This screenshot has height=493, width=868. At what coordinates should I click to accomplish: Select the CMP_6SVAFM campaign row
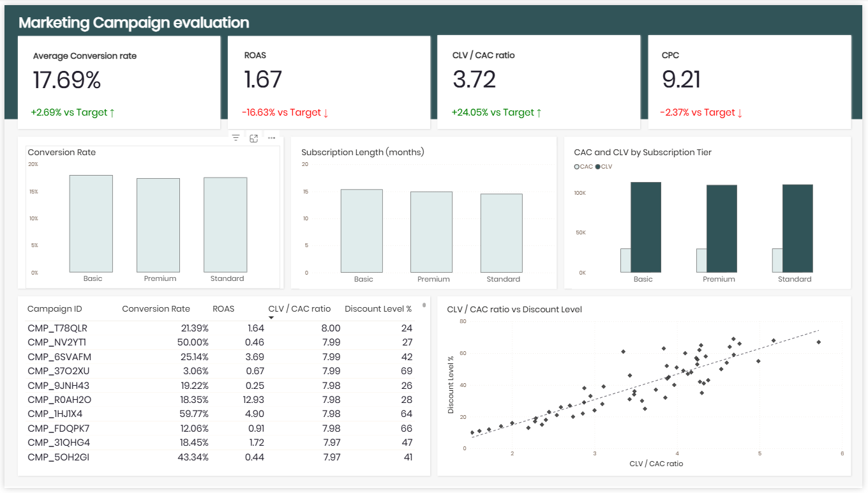click(x=220, y=357)
